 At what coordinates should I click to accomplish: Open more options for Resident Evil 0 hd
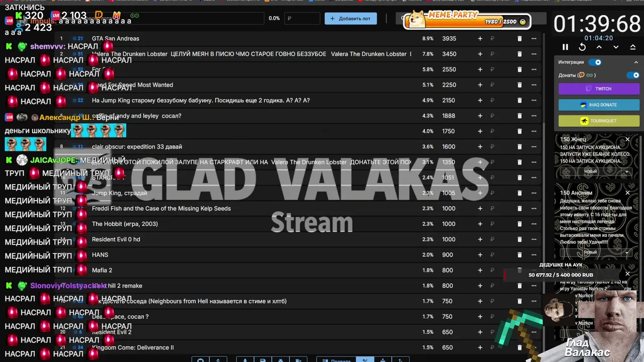(x=534, y=239)
